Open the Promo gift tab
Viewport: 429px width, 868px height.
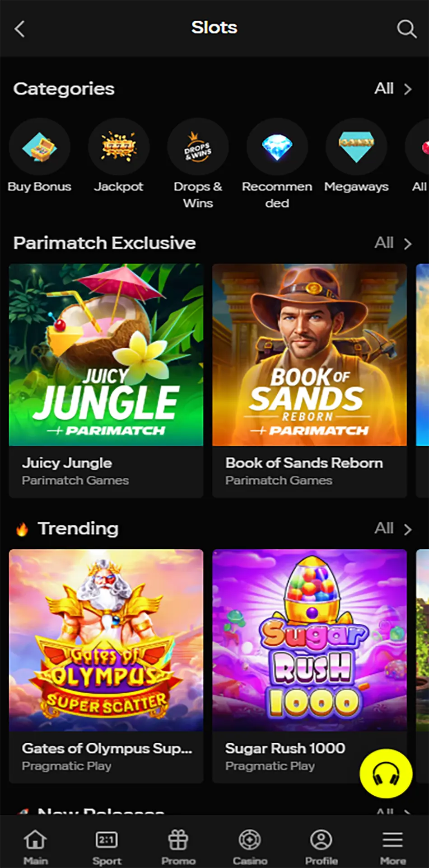[x=178, y=846]
